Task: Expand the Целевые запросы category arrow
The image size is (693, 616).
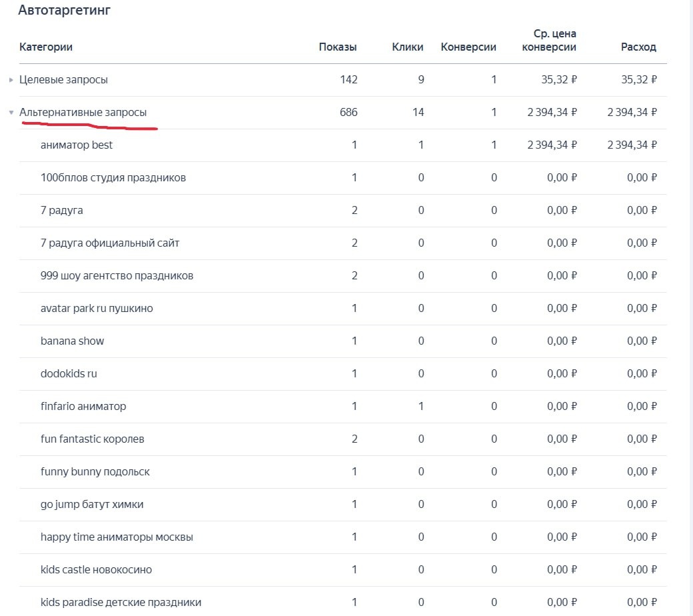Action: 11,80
